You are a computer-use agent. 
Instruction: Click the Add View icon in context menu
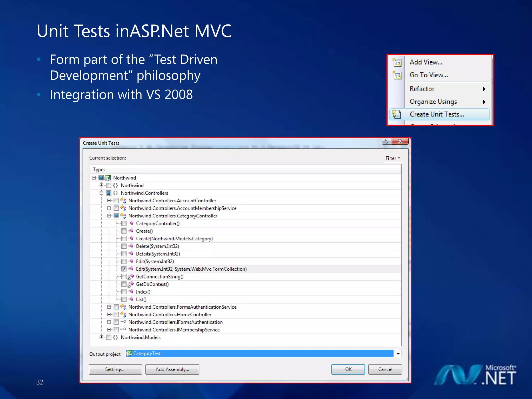[397, 62]
